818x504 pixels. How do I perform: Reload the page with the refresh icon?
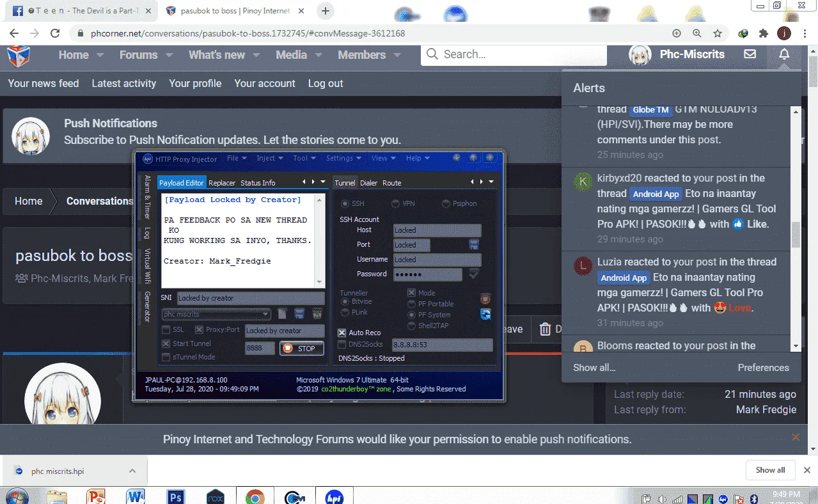point(55,33)
